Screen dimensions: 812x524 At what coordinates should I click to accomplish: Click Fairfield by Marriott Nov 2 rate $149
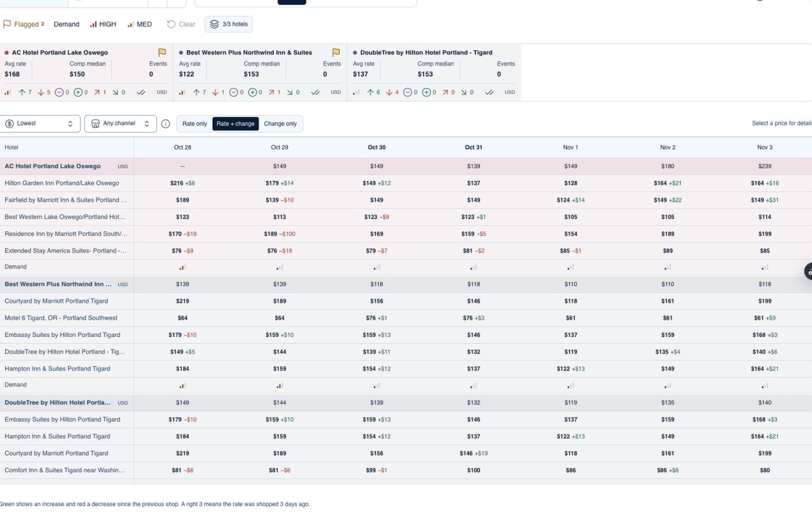point(668,200)
